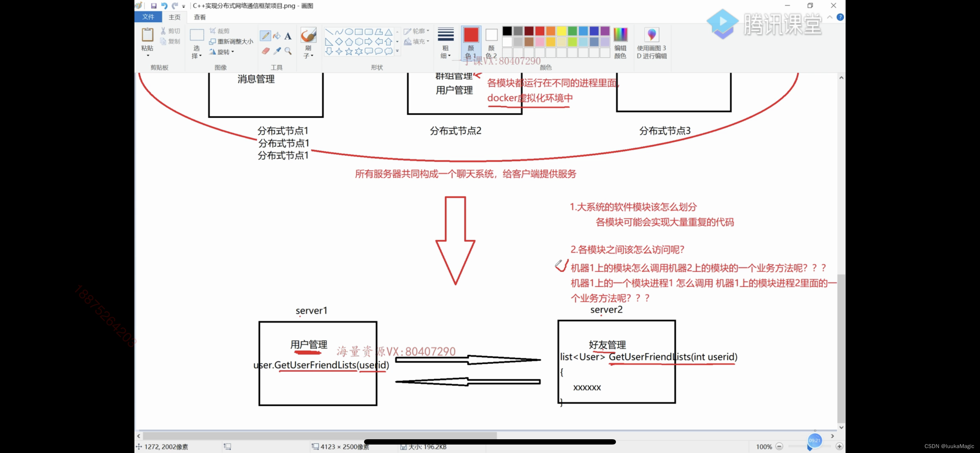Select the Cloud callout shape

[x=388, y=51]
